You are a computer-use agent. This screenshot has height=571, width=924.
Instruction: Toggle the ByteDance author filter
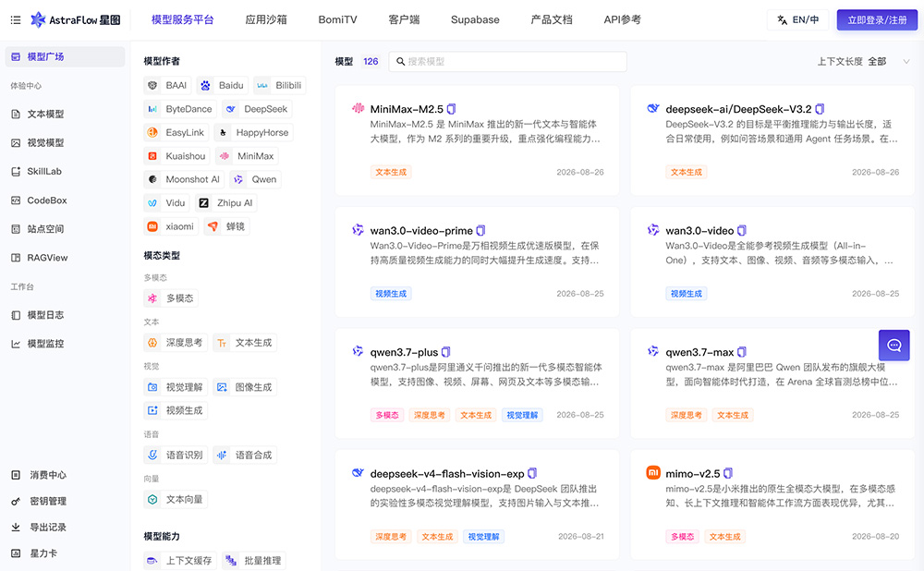180,109
